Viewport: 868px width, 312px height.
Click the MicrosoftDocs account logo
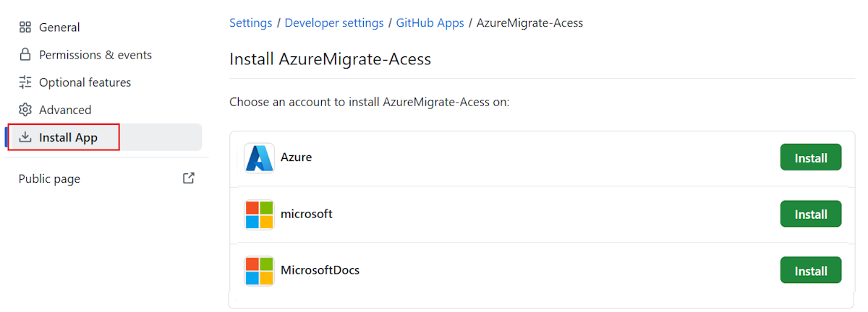tap(259, 271)
